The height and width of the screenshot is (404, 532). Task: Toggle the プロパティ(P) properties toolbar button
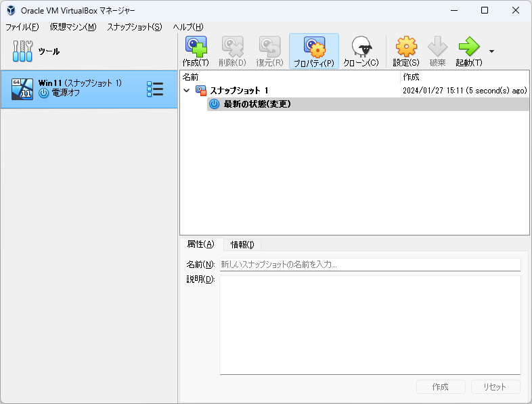point(314,51)
